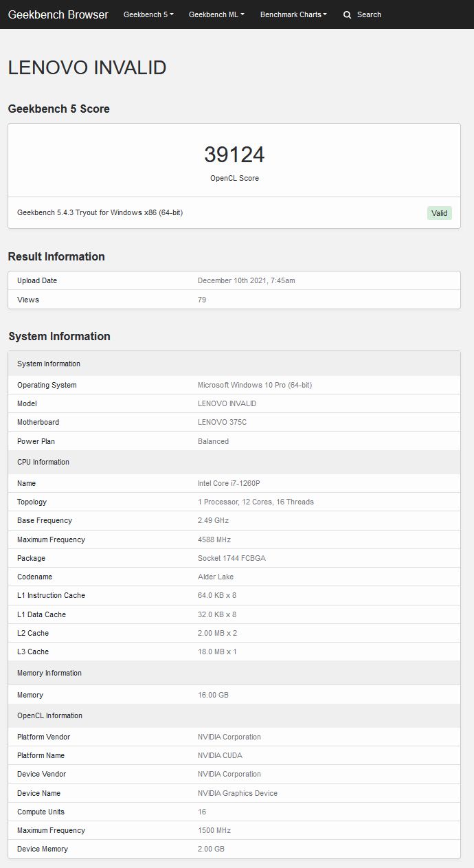Viewport: 474px width, 868px height.
Task: Click the Search link in navbar
Action: [x=369, y=14]
